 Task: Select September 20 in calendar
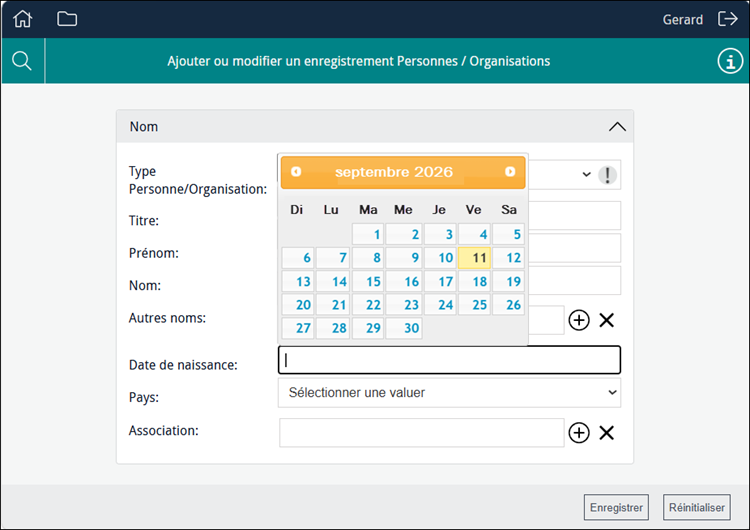298,305
